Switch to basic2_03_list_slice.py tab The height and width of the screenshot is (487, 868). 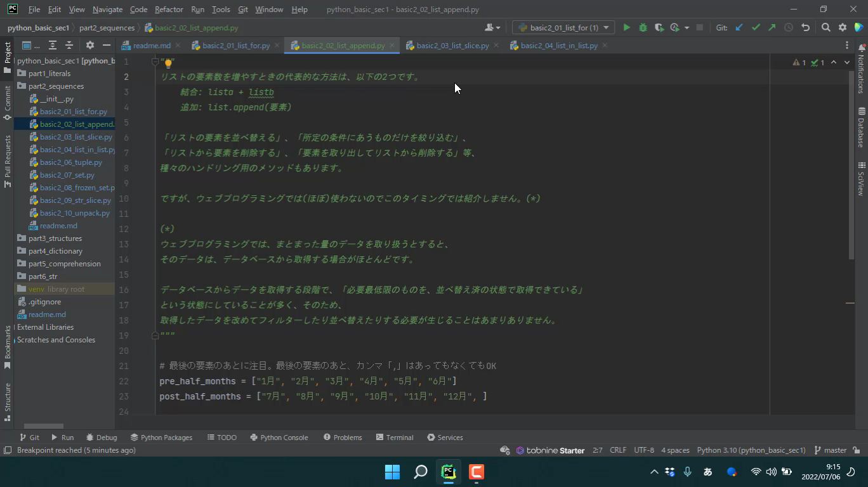[452, 46]
